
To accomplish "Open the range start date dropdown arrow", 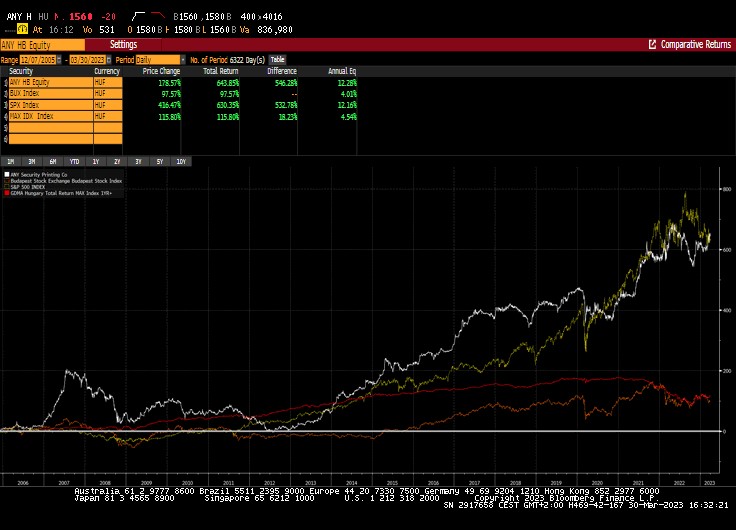I will [x=59, y=60].
